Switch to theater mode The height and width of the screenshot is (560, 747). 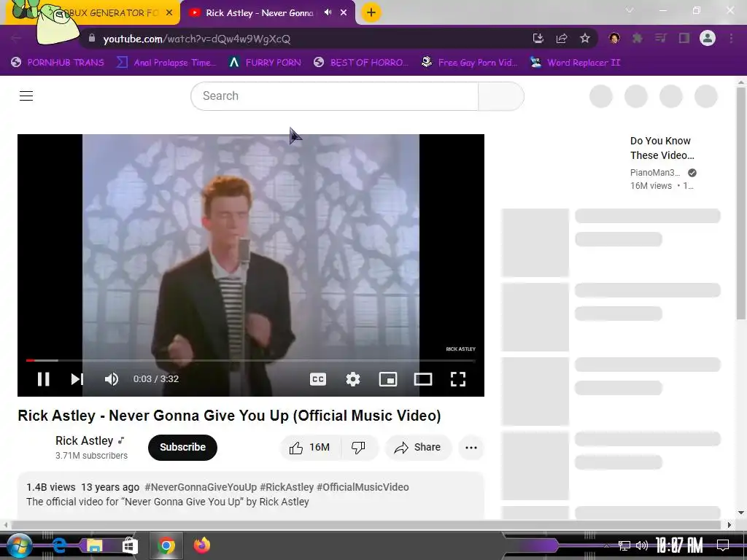(x=423, y=379)
